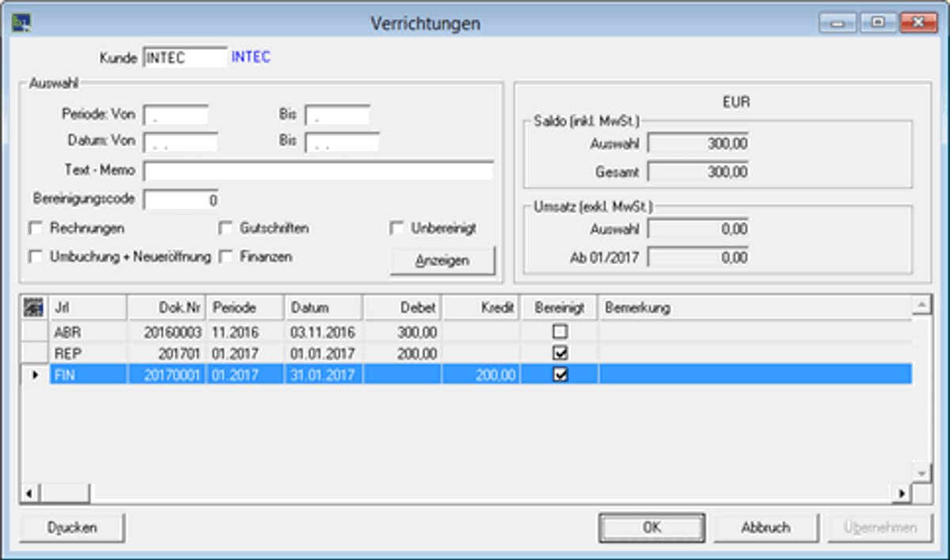Click the Anzeigen button
The width and height of the screenshot is (950, 560).
[443, 260]
